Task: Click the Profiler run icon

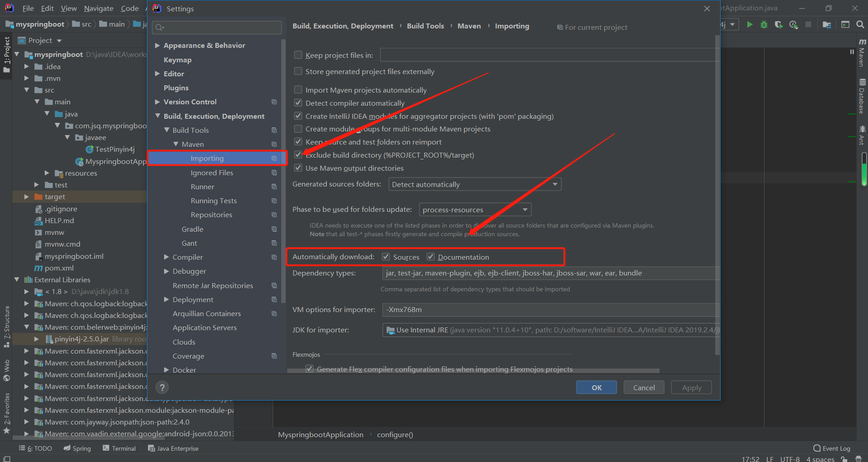Action: pos(793,24)
